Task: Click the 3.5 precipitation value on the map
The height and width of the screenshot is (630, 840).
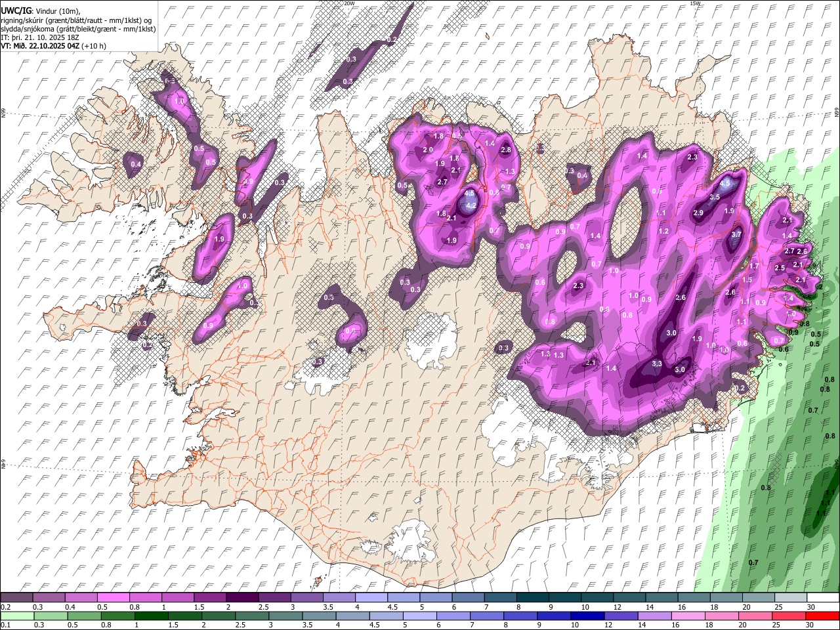Action: coord(715,197)
